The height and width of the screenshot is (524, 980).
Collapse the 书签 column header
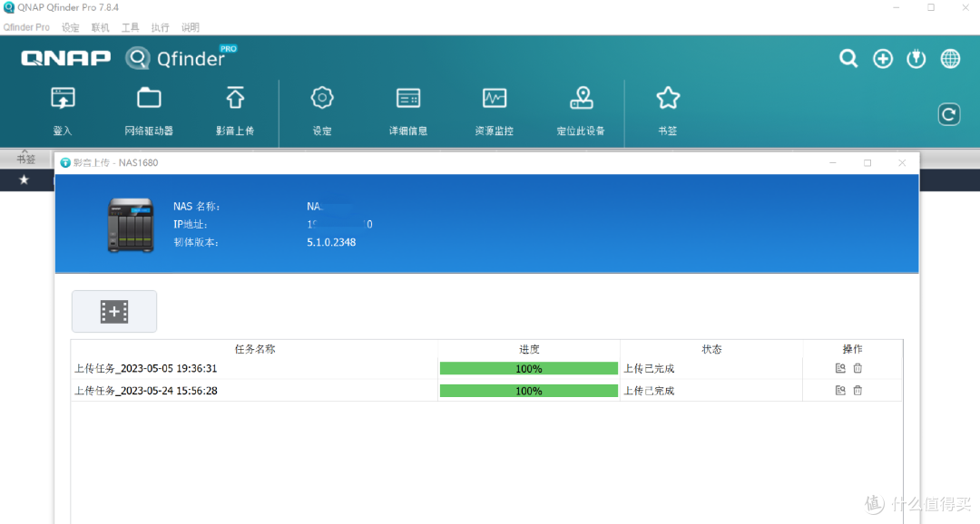(25, 158)
